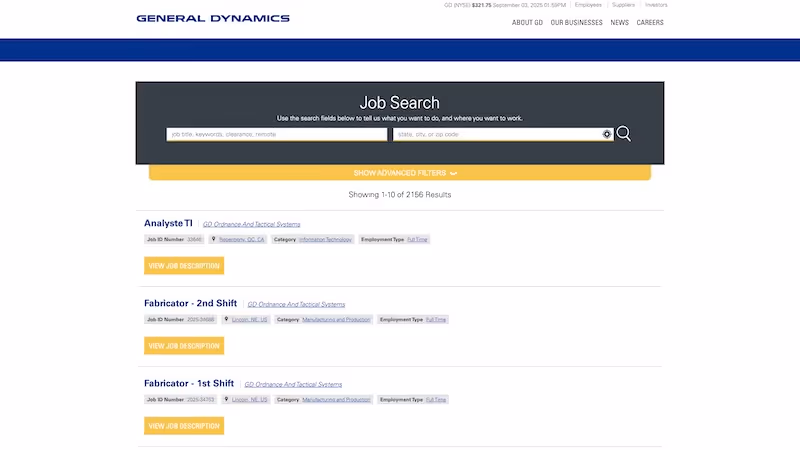The image size is (800, 450).
Task: Click Job ID Number tag on Fabricator 2nd Shift
Action: coord(181,319)
